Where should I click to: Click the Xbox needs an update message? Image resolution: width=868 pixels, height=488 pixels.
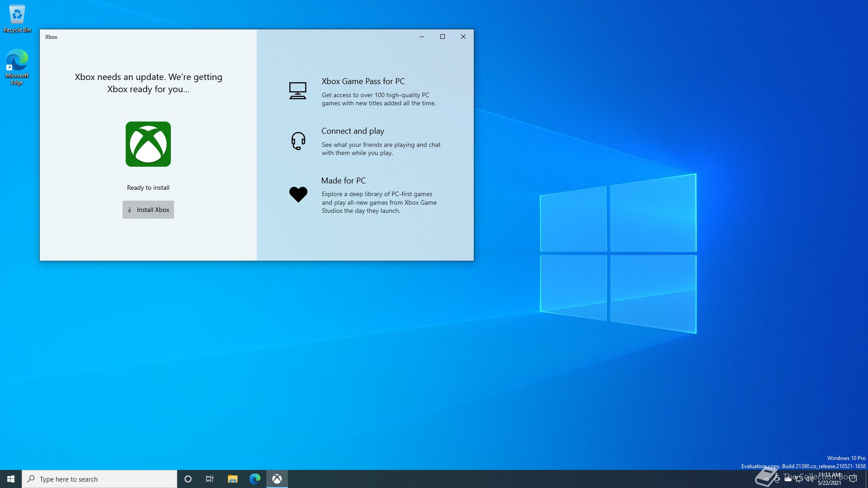[148, 83]
